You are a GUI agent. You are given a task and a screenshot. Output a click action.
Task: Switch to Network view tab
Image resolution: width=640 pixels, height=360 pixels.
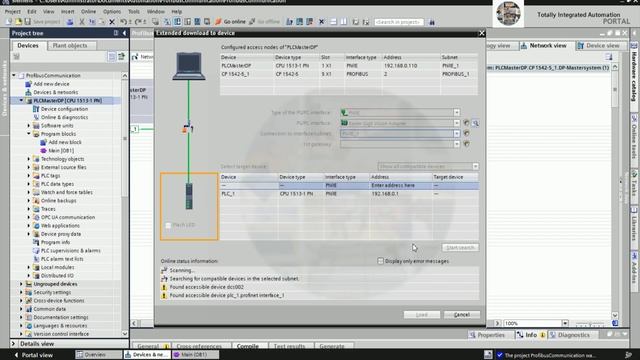(544, 46)
